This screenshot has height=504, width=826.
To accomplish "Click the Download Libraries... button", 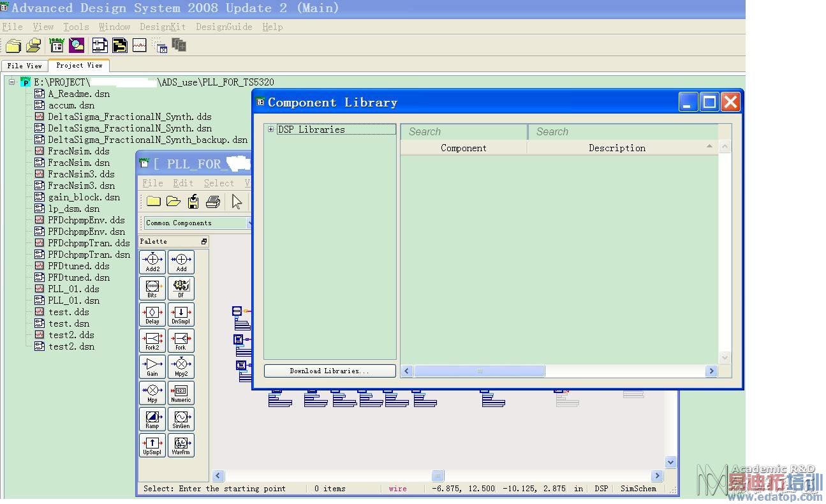I will [330, 371].
